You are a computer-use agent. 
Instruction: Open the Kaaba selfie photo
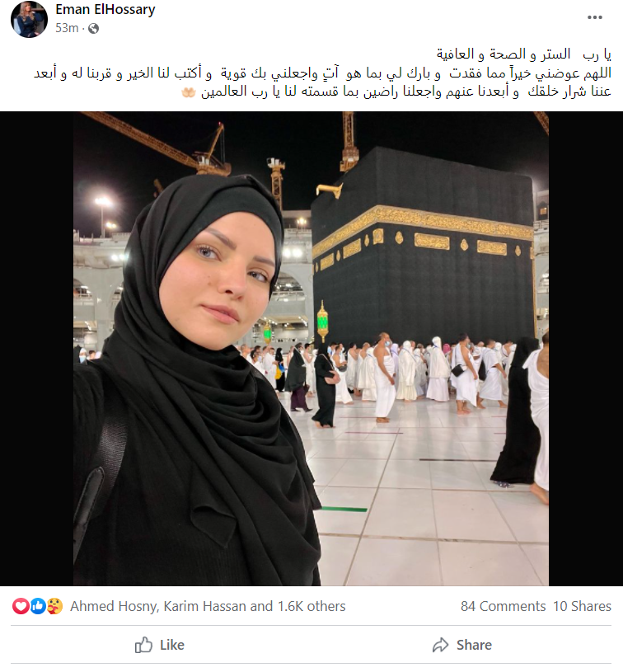[311, 349]
